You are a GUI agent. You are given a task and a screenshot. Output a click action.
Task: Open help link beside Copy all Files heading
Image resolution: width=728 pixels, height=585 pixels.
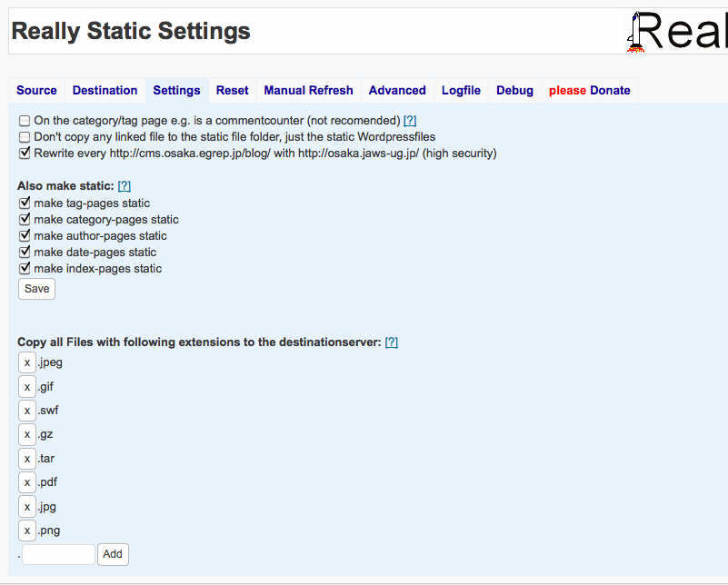(x=392, y=342)
